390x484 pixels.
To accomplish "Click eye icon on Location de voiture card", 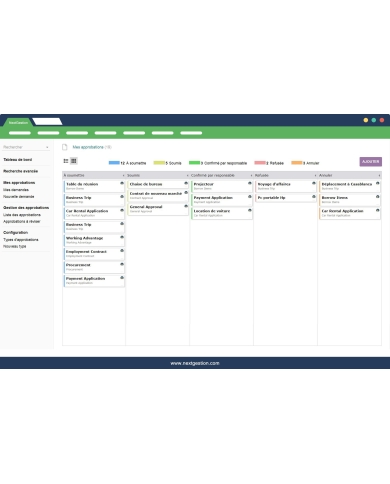I will pyautogui.click(x=250, y=210).
